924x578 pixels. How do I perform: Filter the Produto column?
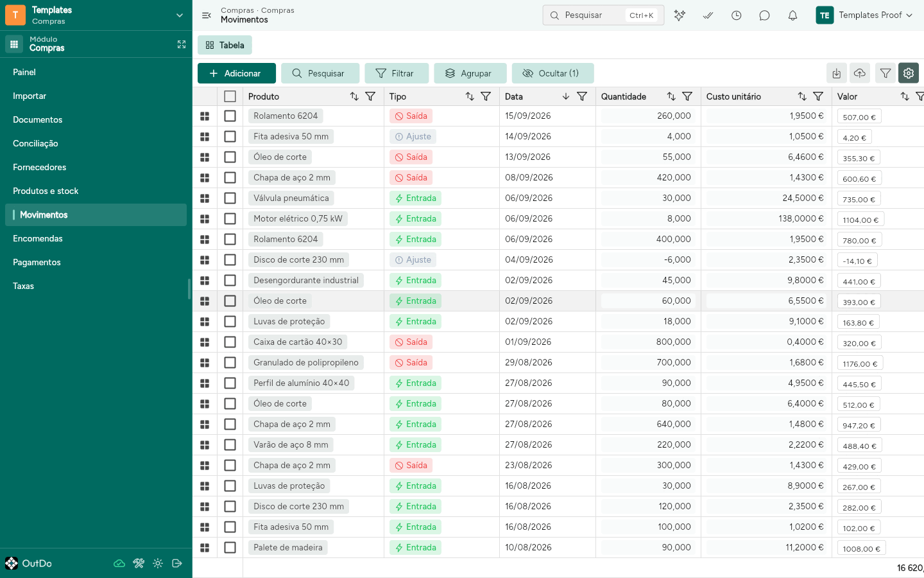[x=370, y=96]
